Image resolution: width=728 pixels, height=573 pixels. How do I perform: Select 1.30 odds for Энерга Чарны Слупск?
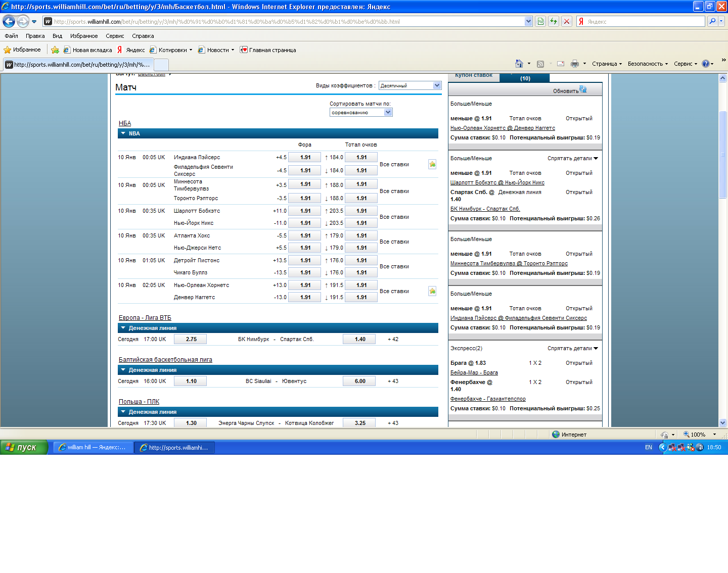point(191,423)
